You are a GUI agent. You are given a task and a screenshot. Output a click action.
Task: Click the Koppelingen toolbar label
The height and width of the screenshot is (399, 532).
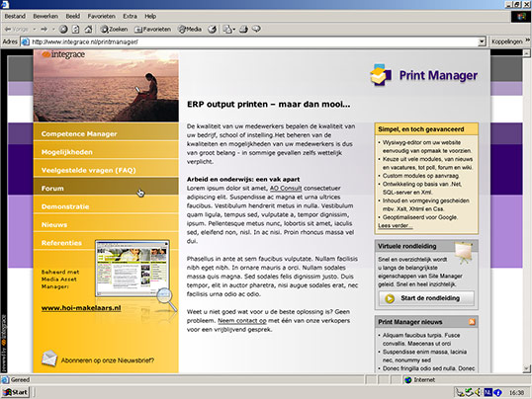pos(507,41)
